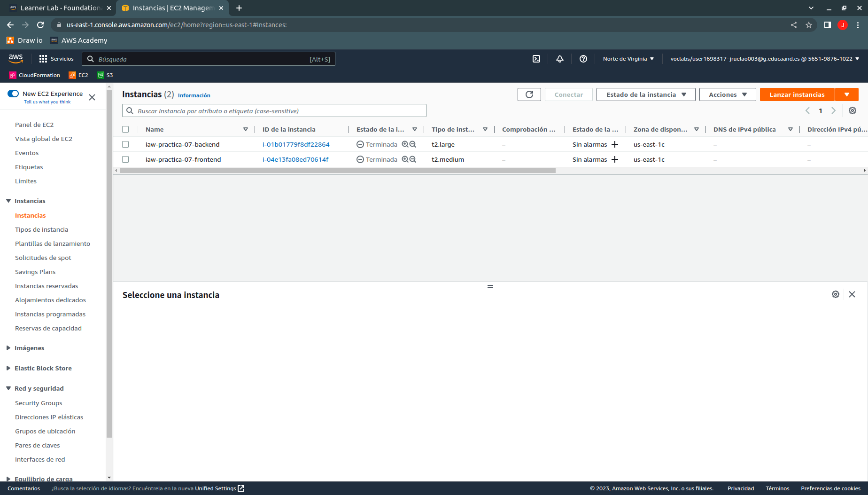Click the refresh instances button

tap(529, 94)
